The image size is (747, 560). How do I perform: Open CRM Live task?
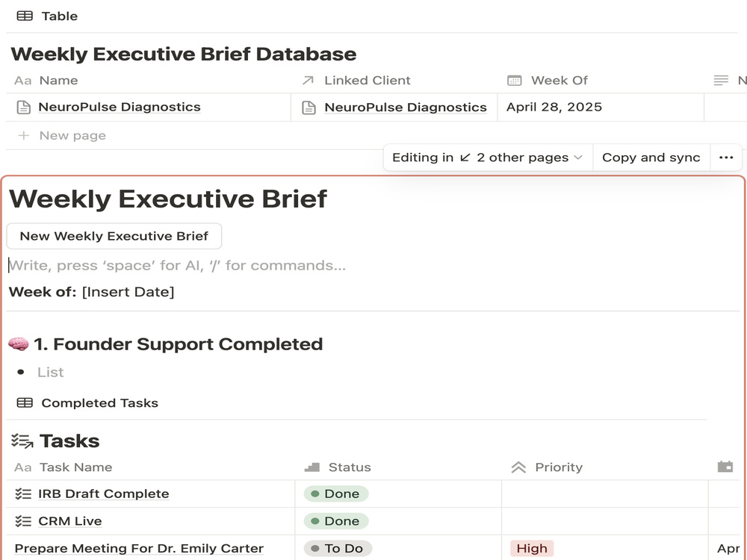[x=70, y=521]
